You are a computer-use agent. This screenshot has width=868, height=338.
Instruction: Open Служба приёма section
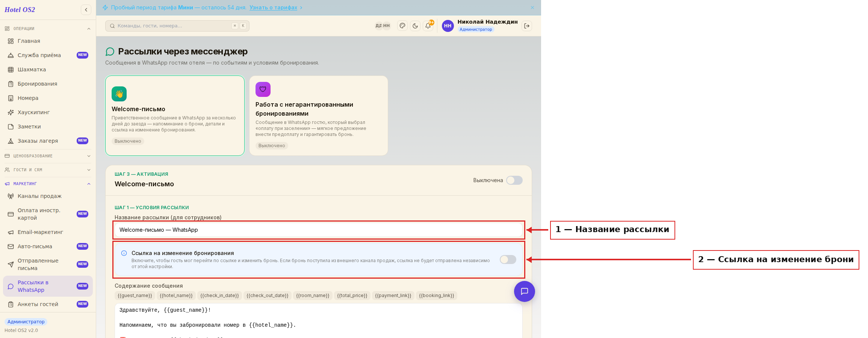coord(48,55)
